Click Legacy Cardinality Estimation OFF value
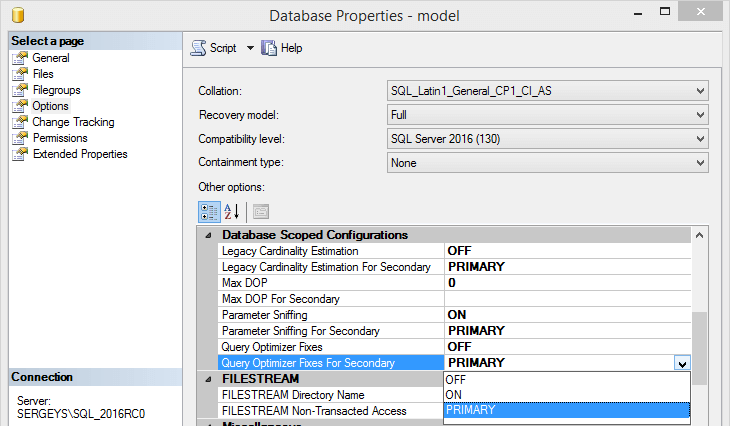 [x=460, y=251]
